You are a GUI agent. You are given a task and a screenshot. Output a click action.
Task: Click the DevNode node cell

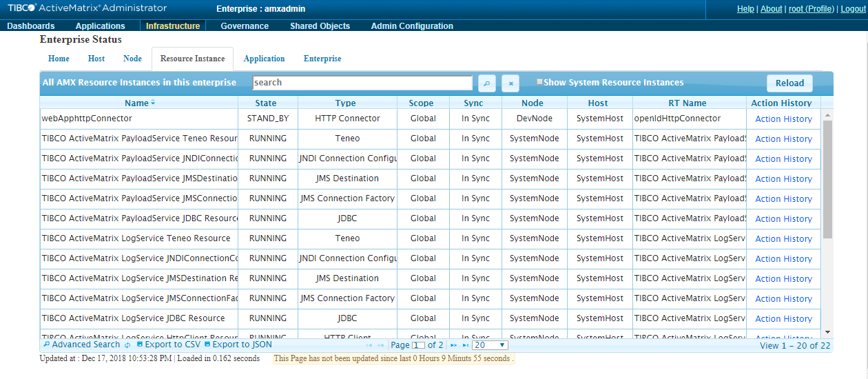pyautogui.click(x=535, y=119)
